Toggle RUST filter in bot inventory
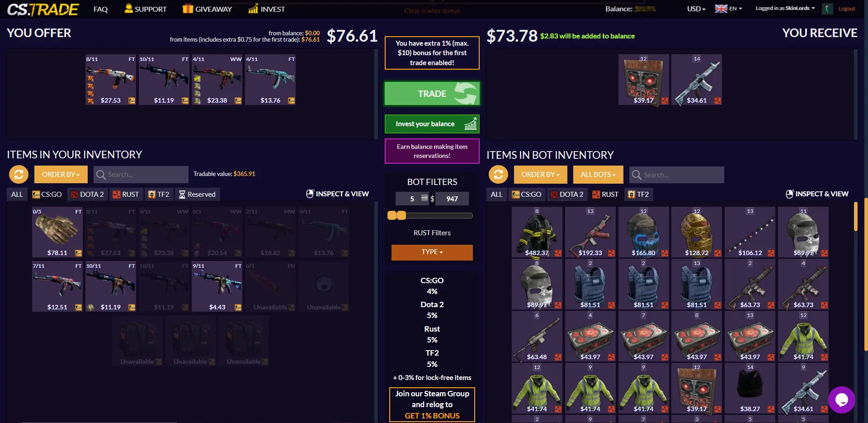 (x=605, y=195)
